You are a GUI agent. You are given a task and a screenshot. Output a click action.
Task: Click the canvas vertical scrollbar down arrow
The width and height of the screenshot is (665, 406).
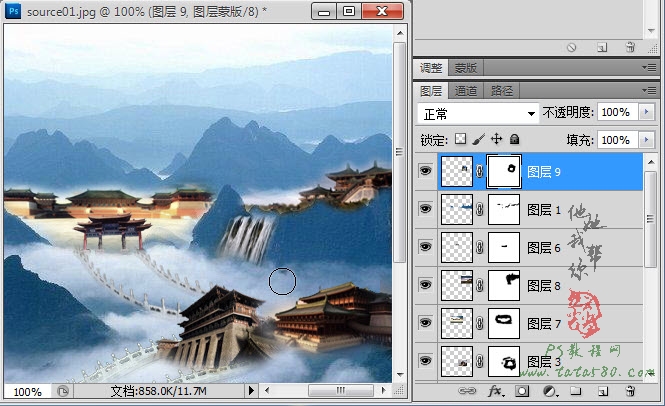pos(400,375)
